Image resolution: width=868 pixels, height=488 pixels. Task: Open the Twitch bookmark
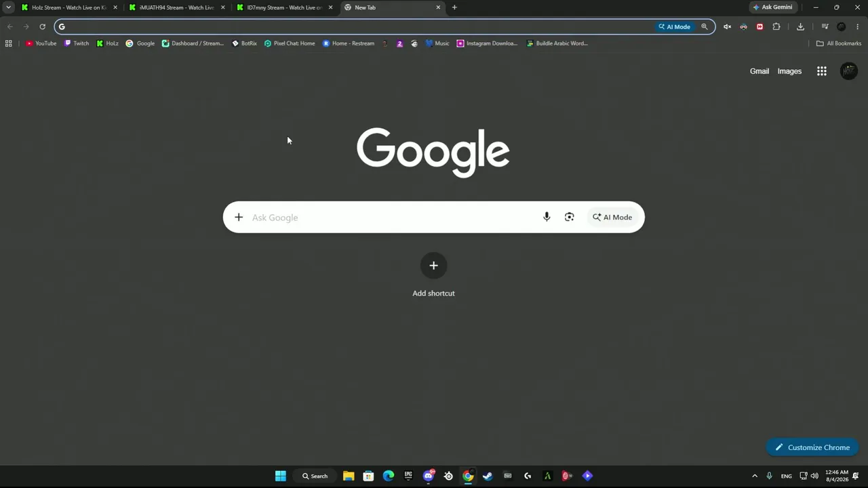[77, 43]
